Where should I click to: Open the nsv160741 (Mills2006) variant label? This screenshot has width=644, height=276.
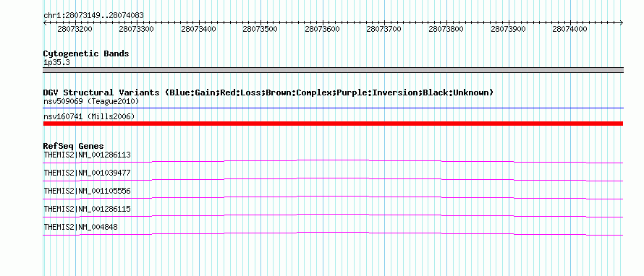(x=89, y=117)
